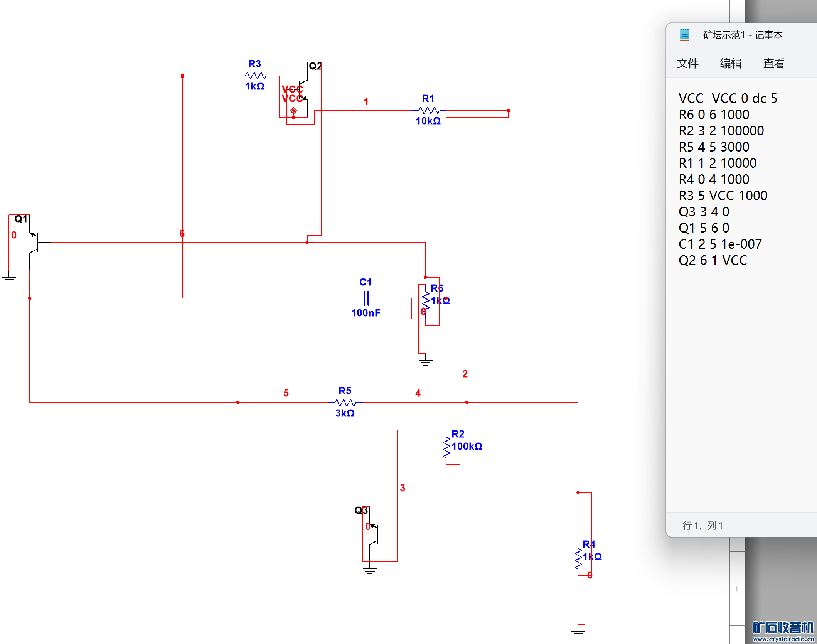The height and width of the screenshot is (644, 817).
Task: Click netlist line 'VCC VCC 0 dc 5'
Action: (x=728, y=98)
